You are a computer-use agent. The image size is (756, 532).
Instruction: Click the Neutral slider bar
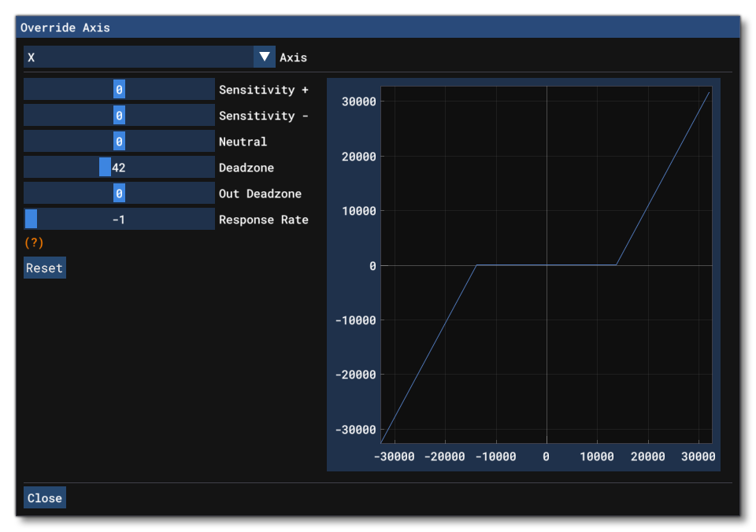click(119, 142)
